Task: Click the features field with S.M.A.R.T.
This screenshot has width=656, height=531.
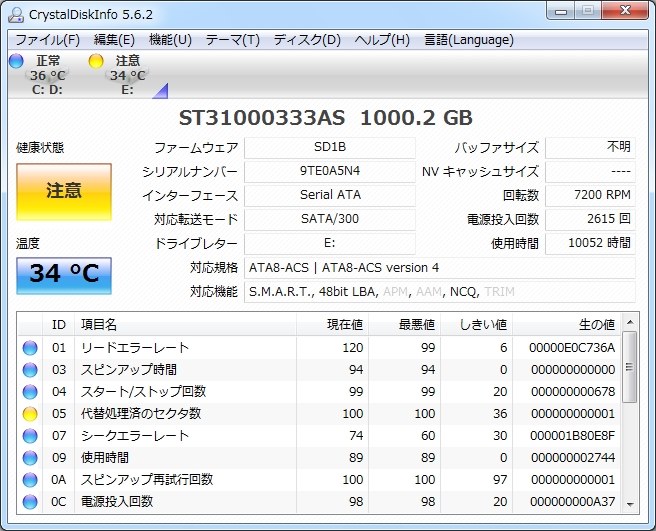Action: pyautogui.click(x=440, y=292)
